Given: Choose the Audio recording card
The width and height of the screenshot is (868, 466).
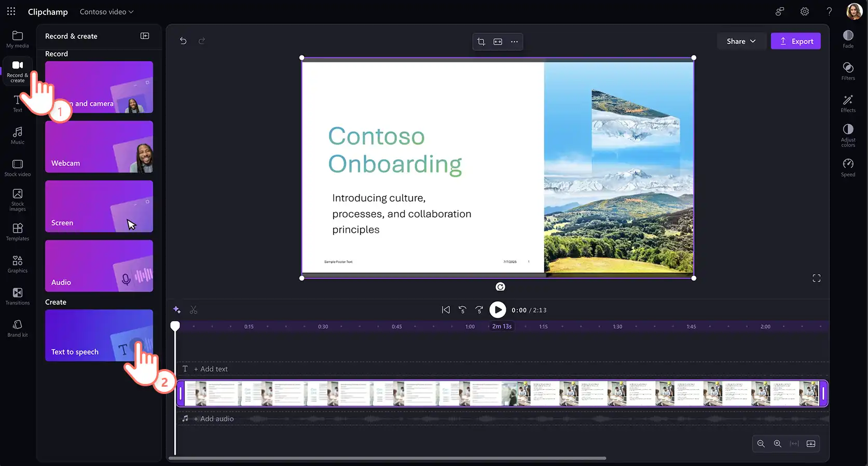Looking at the screenshot, I should [99, 266].
